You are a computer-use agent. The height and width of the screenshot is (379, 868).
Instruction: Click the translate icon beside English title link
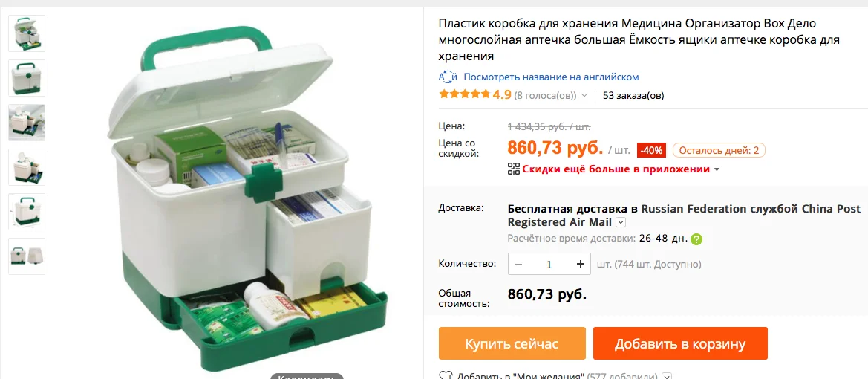448,77
